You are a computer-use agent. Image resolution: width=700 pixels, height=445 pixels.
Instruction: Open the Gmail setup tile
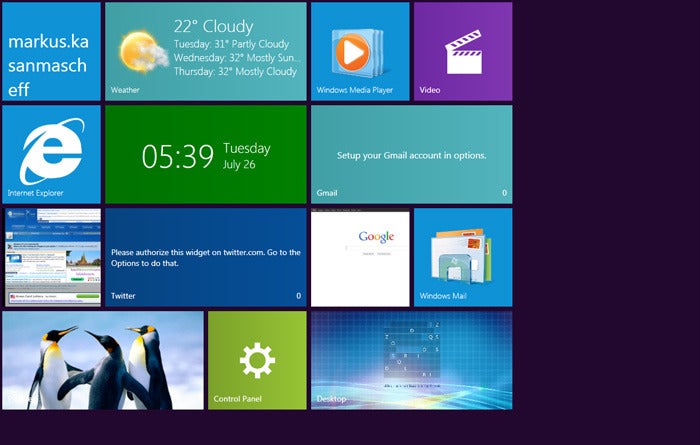click(411, 155)
